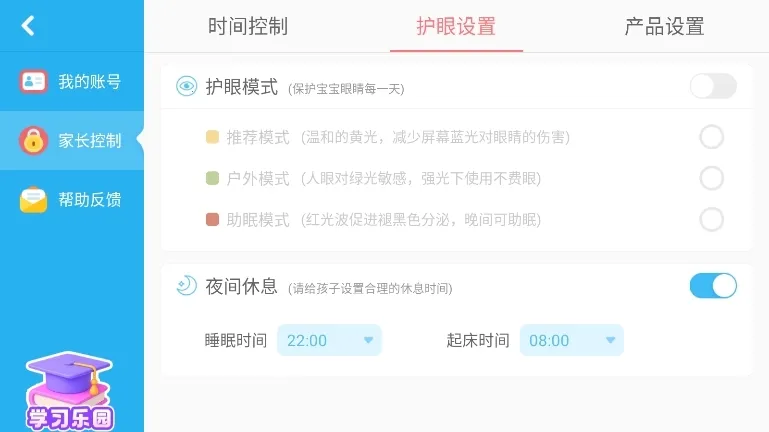769x432 pixels.
Task: Expand the 起床时间 08:00 dropdown
Action: (571, 341)
